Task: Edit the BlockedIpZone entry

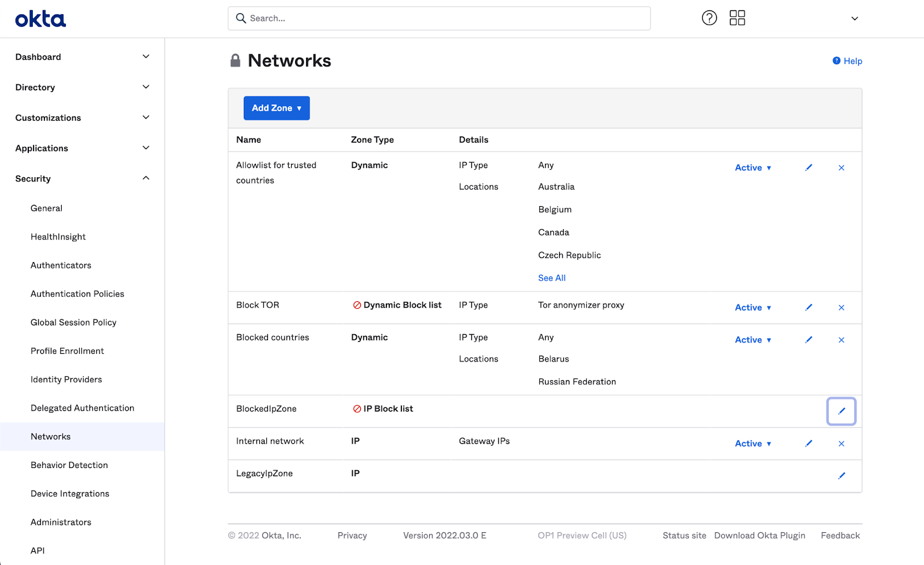Action: (841, 411)
